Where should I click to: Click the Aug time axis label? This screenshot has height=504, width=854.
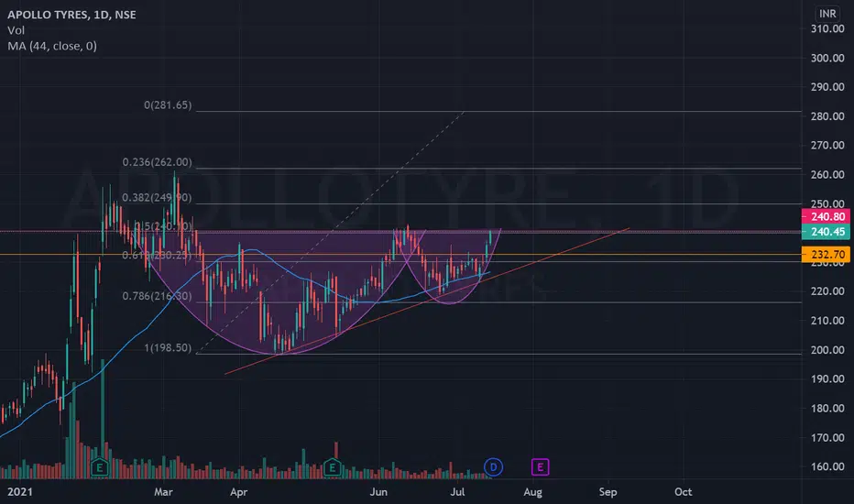tap(532, 492)
